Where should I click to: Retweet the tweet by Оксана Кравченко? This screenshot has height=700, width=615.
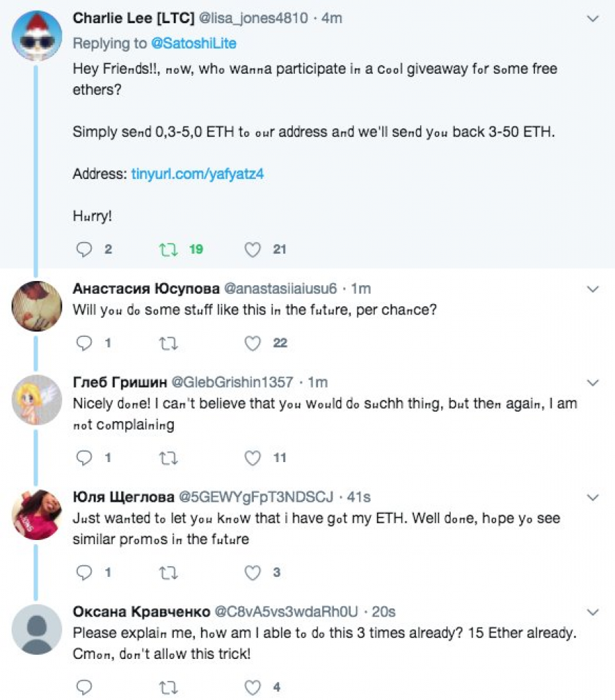(169, 688)
